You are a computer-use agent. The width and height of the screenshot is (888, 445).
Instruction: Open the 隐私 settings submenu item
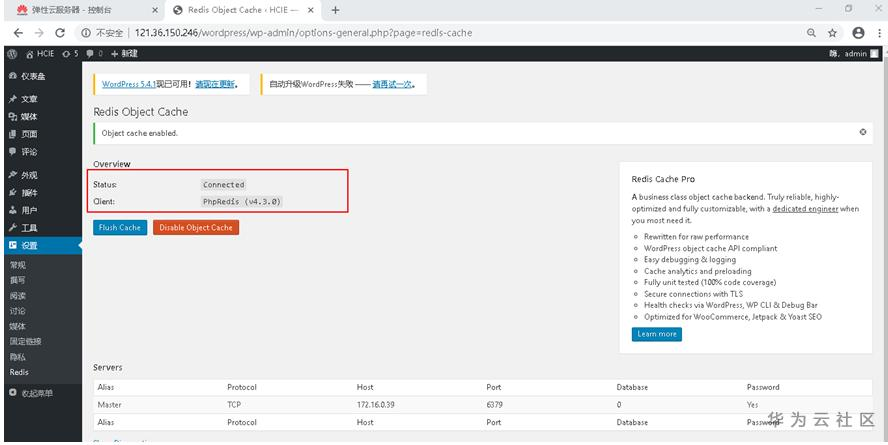[x=18, y=357]
